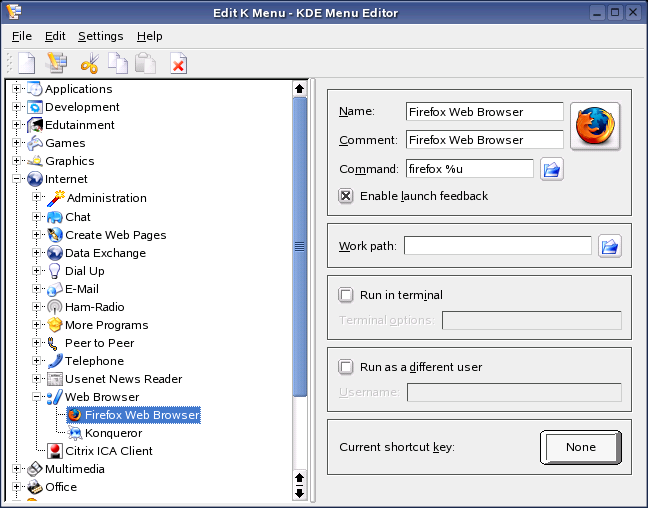The height and width of the screenshot is (508, 648).
Task: Click the Ham-Radio antenna icon
Action: tap(55, 307)
